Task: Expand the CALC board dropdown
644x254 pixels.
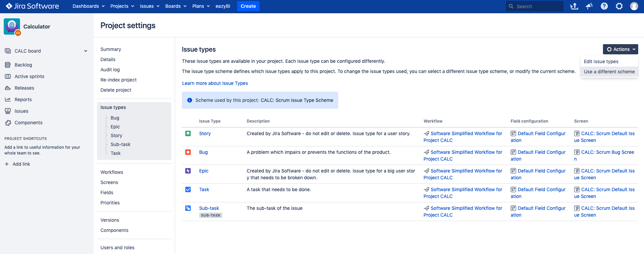Action: (x=86, y=51)
